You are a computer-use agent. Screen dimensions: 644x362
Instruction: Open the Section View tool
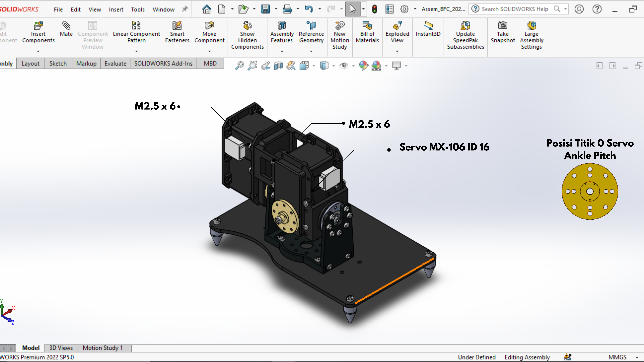pos(278,66)
